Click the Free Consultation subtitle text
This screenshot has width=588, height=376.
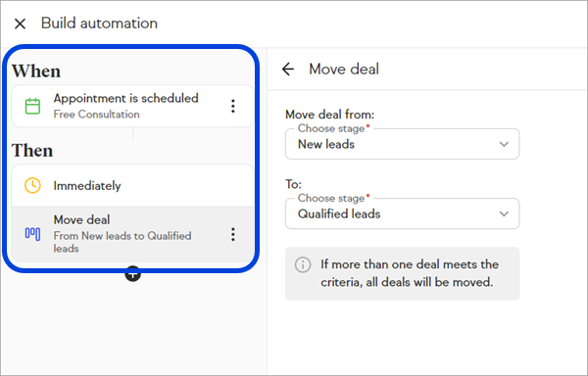click(x=96, y=115)
